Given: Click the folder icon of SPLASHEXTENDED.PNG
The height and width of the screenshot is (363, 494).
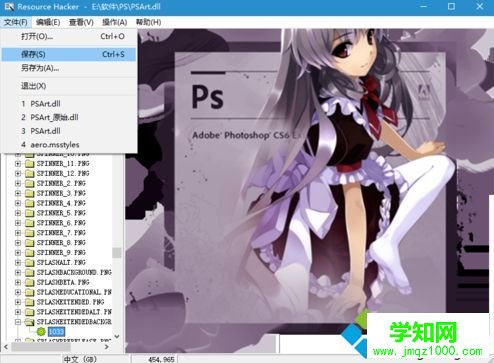Looking at the screenshot, I should click(x=30, y=302).
